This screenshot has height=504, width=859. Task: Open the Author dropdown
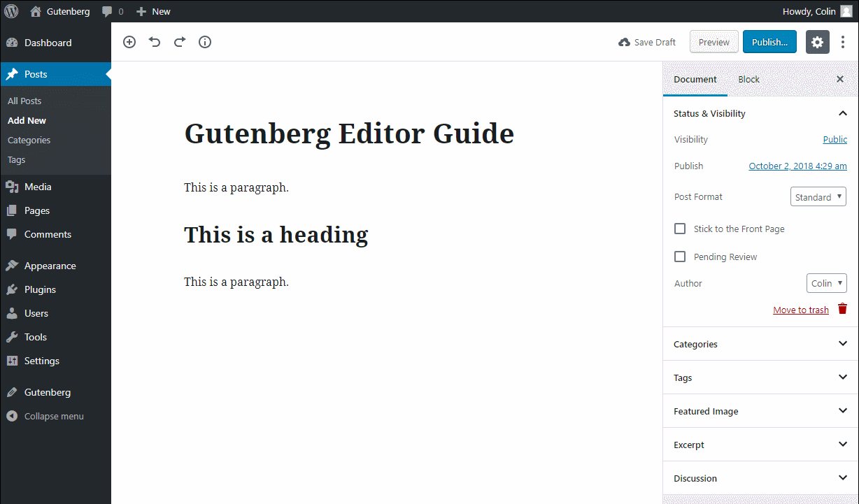827,283
